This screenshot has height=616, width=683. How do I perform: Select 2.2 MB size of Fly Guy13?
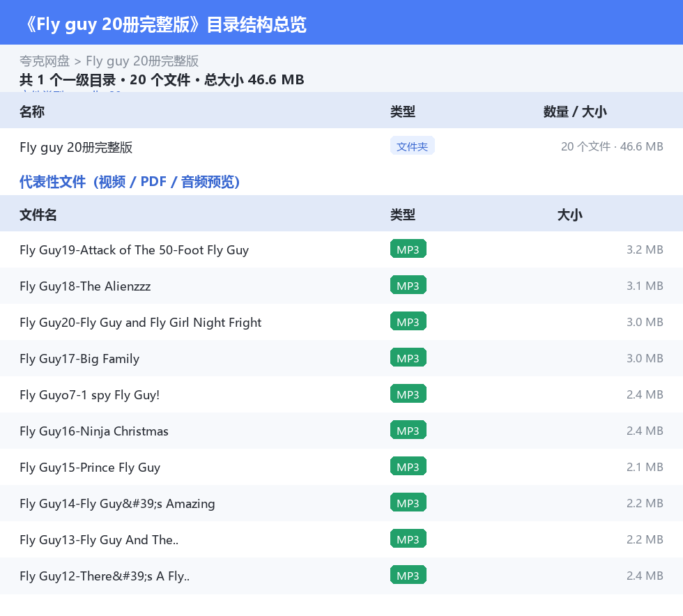point(645,539)
